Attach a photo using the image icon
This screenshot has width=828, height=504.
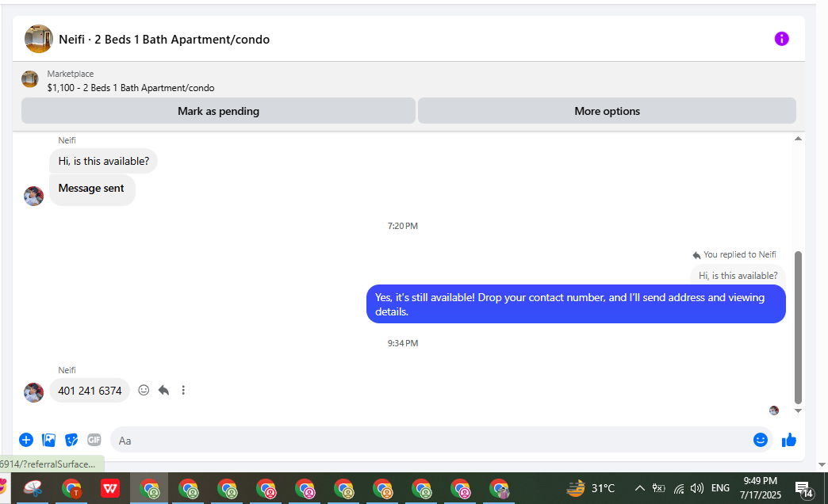coord(48,440)
